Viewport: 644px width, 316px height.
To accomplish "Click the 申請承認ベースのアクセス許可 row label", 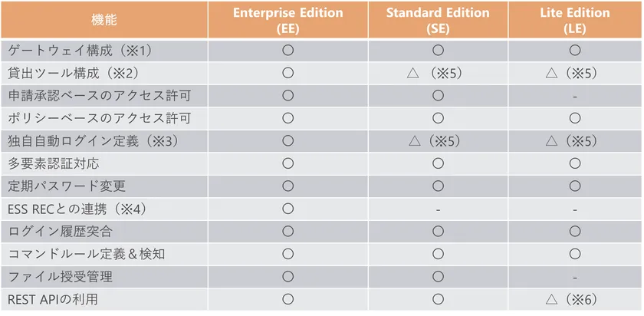I will coord(100,97).
